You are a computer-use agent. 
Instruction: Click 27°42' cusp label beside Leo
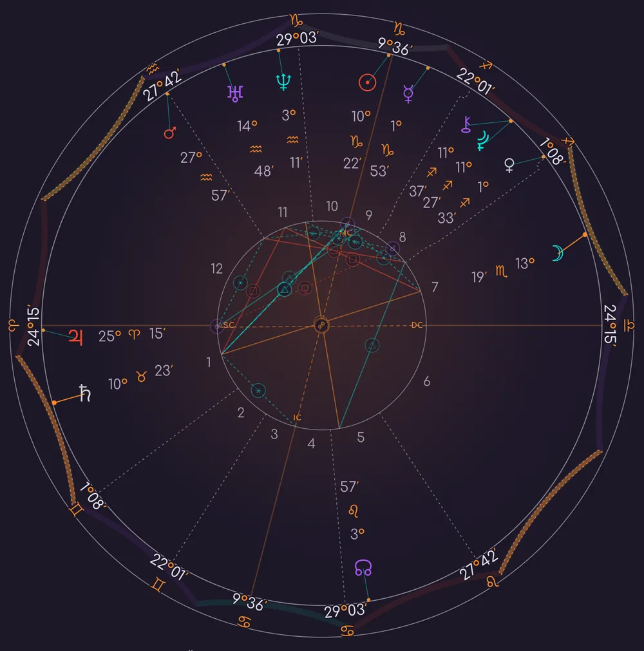[478, 564]
